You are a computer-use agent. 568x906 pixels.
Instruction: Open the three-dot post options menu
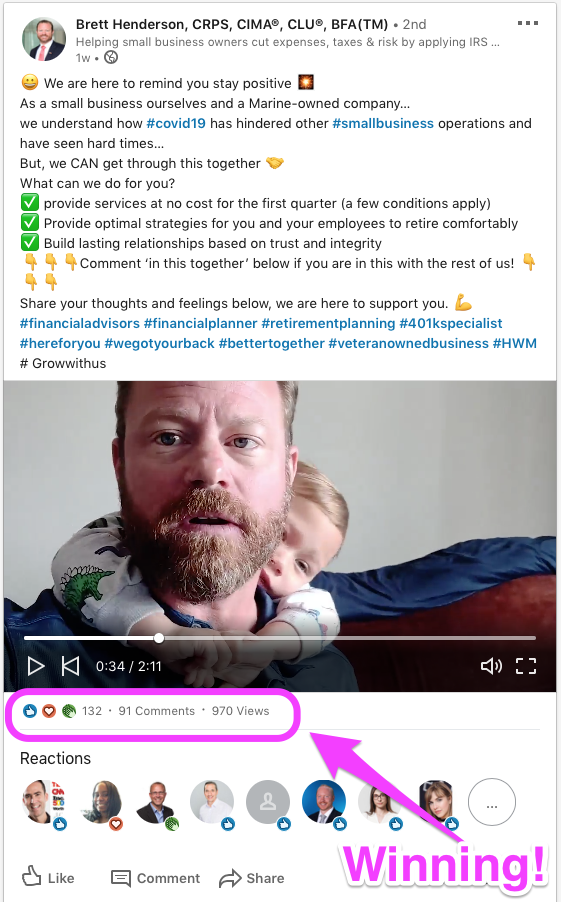[528, 23]
